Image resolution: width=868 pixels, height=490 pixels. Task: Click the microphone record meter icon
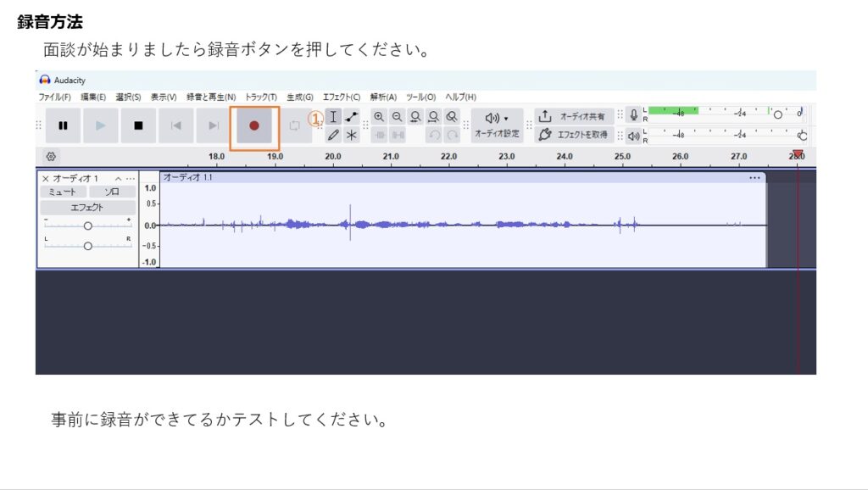click(x=632, y=116)
